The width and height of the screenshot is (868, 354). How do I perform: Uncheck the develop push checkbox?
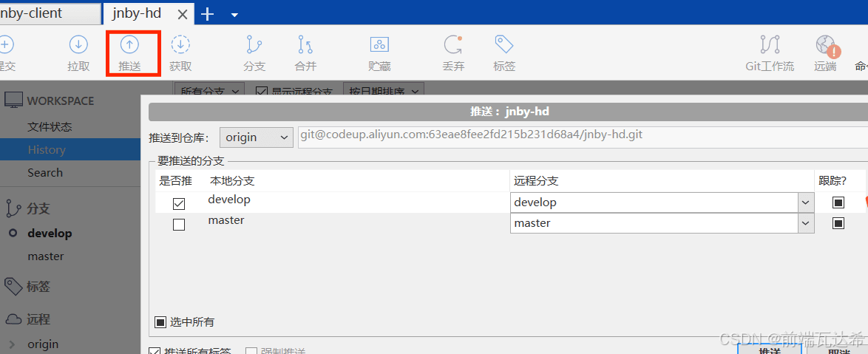click(179, 204)
